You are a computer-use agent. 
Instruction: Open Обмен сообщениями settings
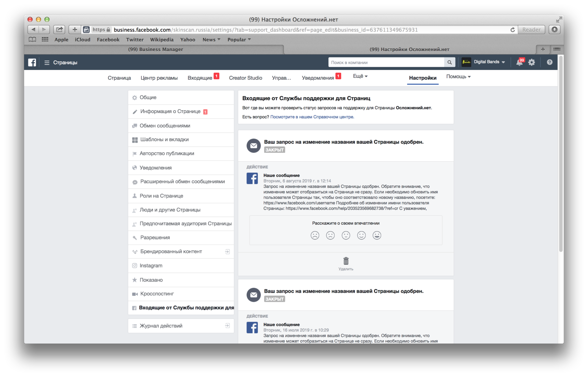coord(181,126)
